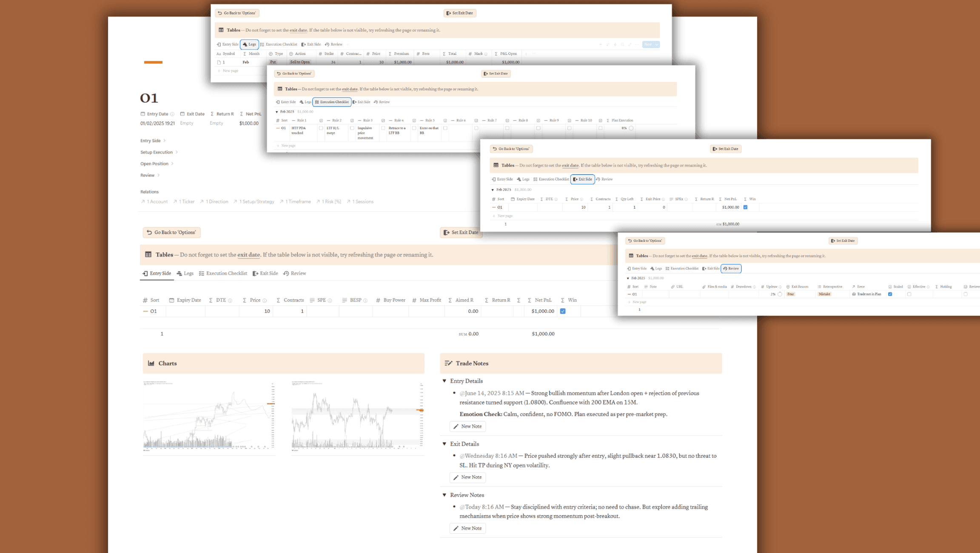Check the Enter on that BB checkbox
980x553 pixels.
click(445, 128)
